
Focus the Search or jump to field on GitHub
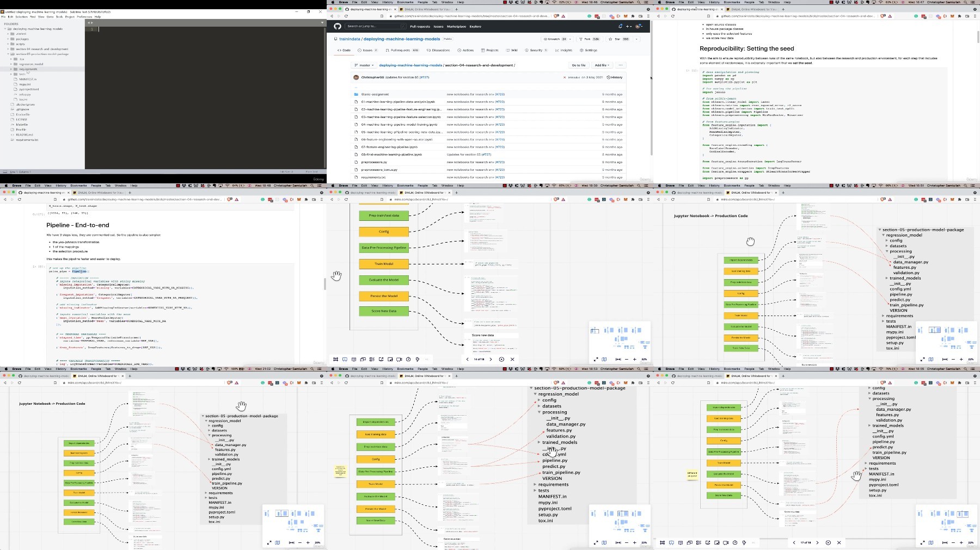click(x=376, y=26)
